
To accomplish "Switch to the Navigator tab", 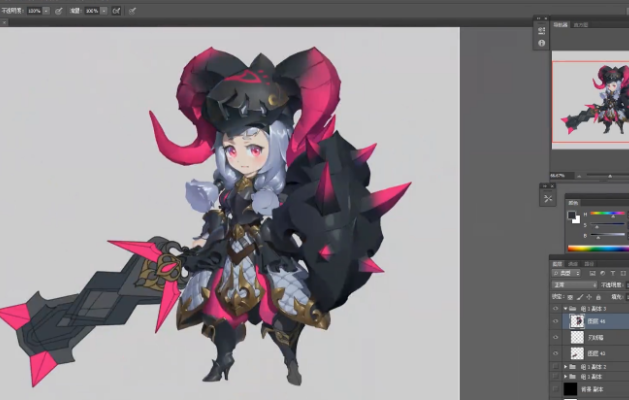I will [560, 25].
